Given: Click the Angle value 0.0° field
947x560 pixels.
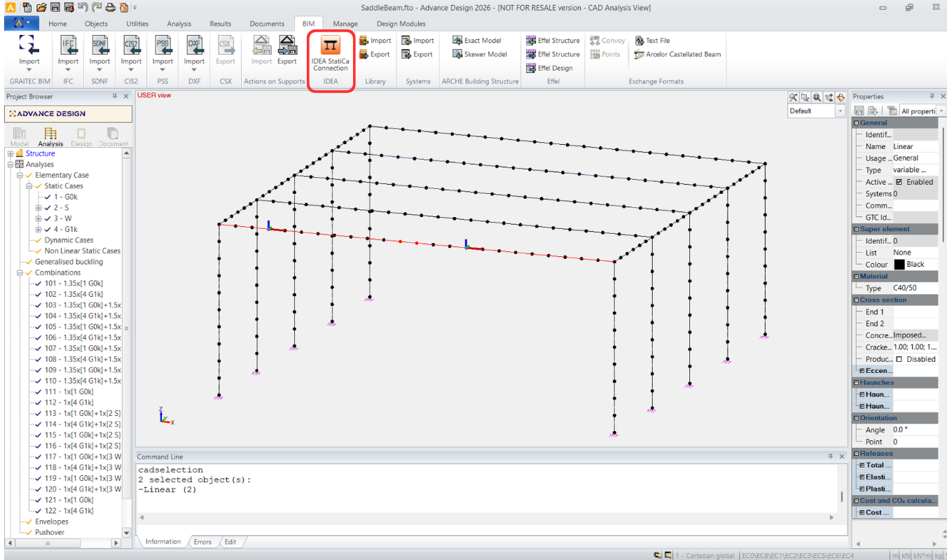Looking at the screenshot, I should click(914, 430).
